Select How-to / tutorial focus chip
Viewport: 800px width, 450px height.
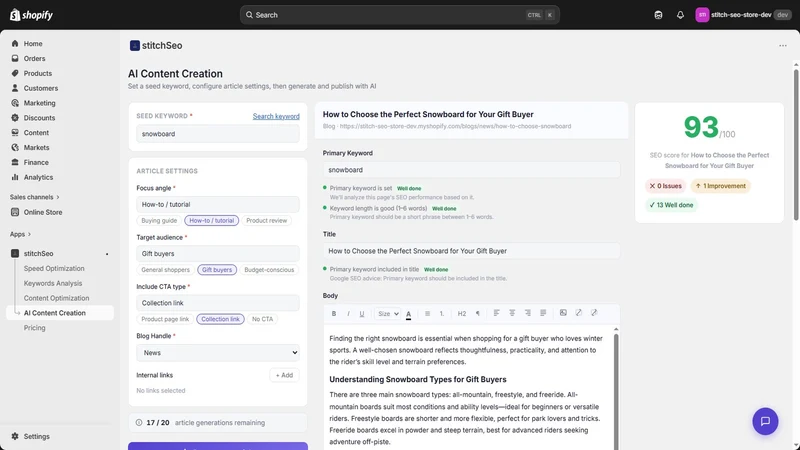point(211,220)
